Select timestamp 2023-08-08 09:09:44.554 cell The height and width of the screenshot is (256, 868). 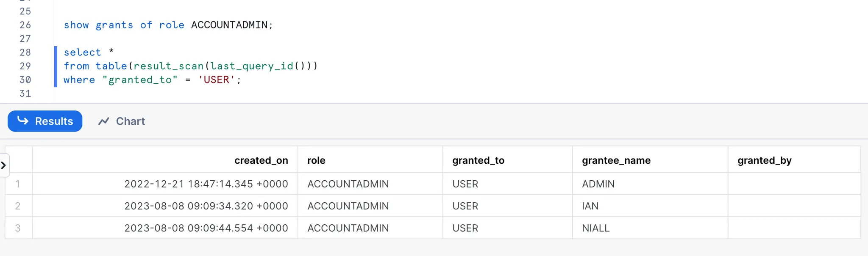pyautogui.click(x=165, y=228)
